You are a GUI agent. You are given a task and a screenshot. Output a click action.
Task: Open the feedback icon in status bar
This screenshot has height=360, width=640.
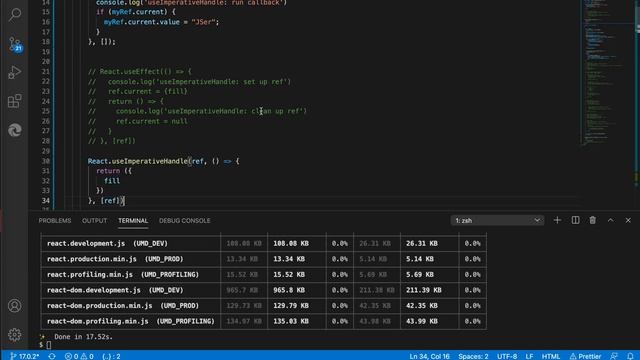[x=614, y=356]
